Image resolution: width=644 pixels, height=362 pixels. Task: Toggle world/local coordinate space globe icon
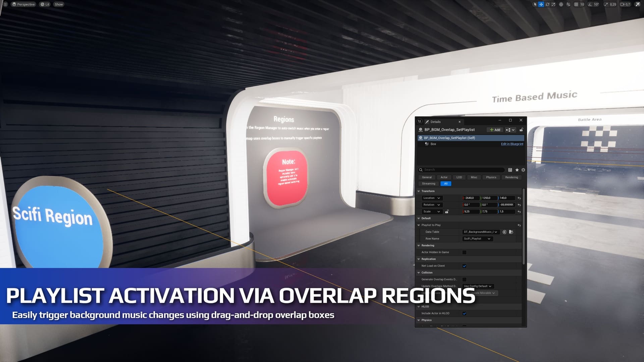click(x=561, y=4)
